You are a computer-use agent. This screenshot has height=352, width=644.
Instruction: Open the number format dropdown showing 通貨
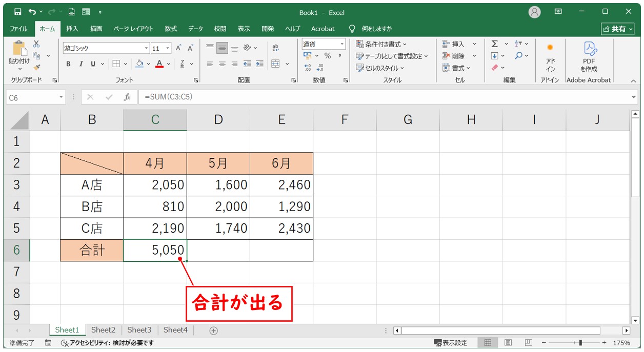pyautogui.click(x=342, y=44)
